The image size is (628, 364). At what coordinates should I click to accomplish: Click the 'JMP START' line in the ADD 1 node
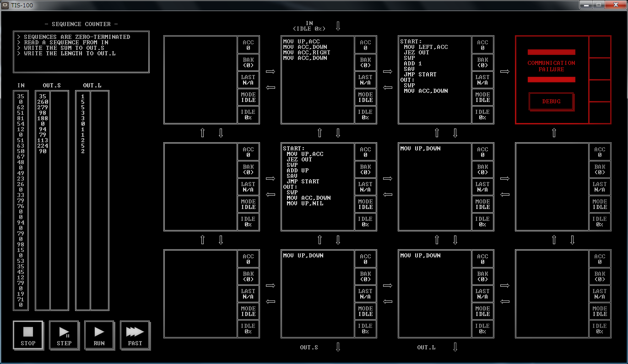pos(420,75)
